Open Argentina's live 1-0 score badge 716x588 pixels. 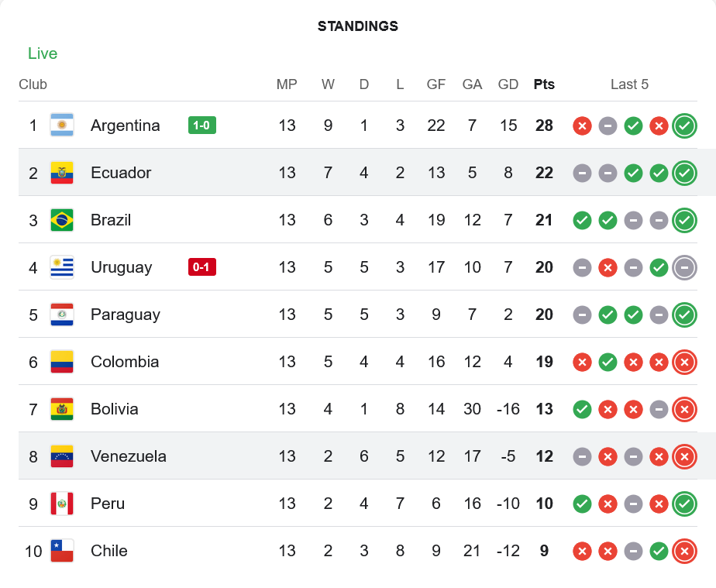click(201, 126)
